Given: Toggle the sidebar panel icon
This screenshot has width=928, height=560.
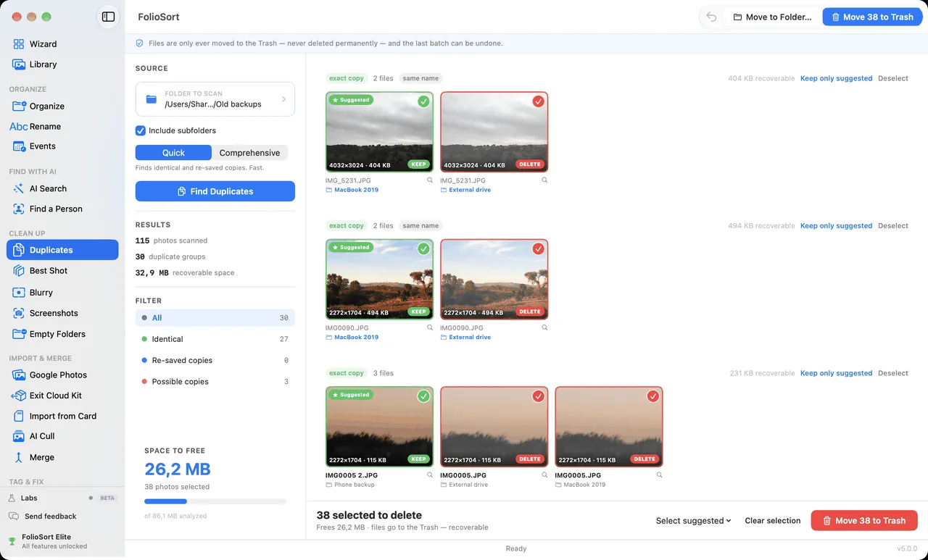Looking at the screenshot, I should (x=108, y=17).
